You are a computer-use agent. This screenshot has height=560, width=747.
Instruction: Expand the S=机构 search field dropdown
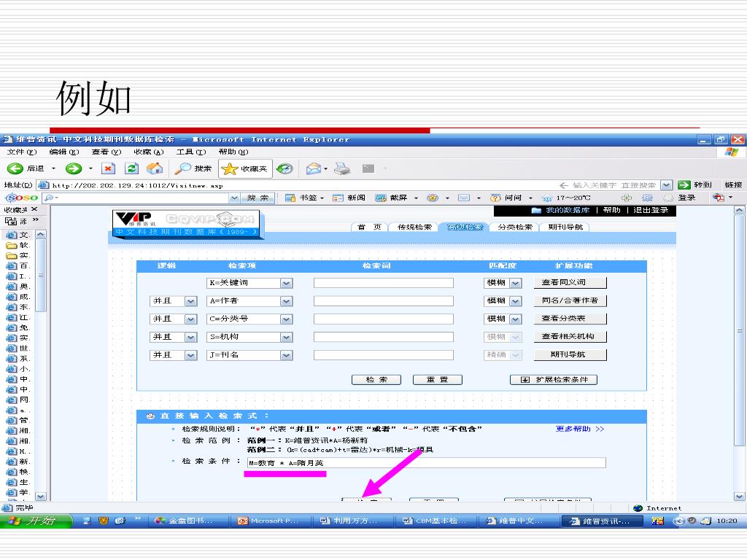286,337
